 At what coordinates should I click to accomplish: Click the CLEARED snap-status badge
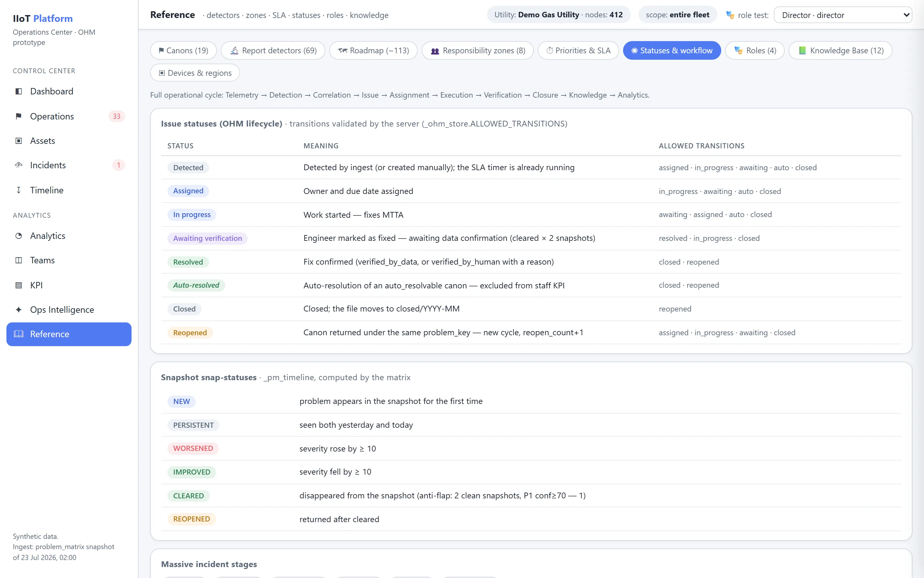(188, 496)
